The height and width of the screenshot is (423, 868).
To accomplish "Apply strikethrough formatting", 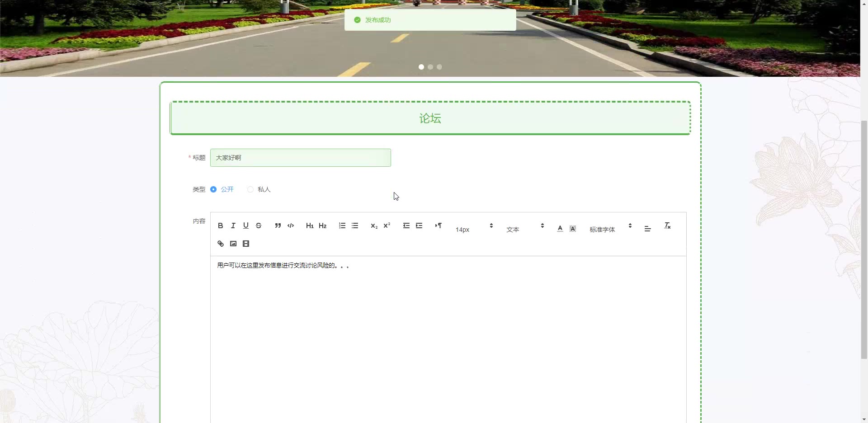I will point(259,226).
